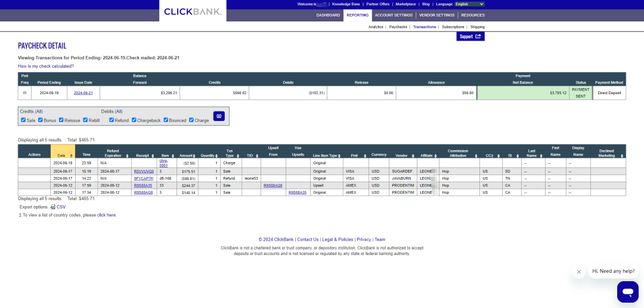Sort by Commission Attribution column arrow

pyautogui.click(x=476, y=156)
